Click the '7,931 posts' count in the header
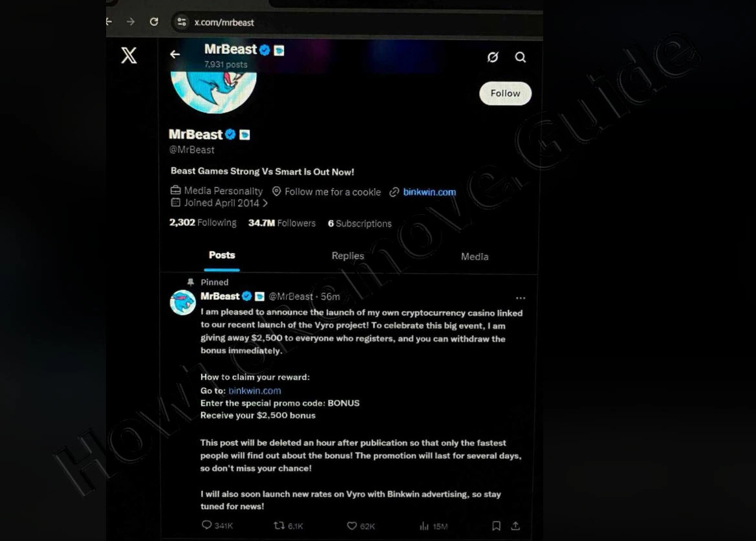 click(226, 64)
